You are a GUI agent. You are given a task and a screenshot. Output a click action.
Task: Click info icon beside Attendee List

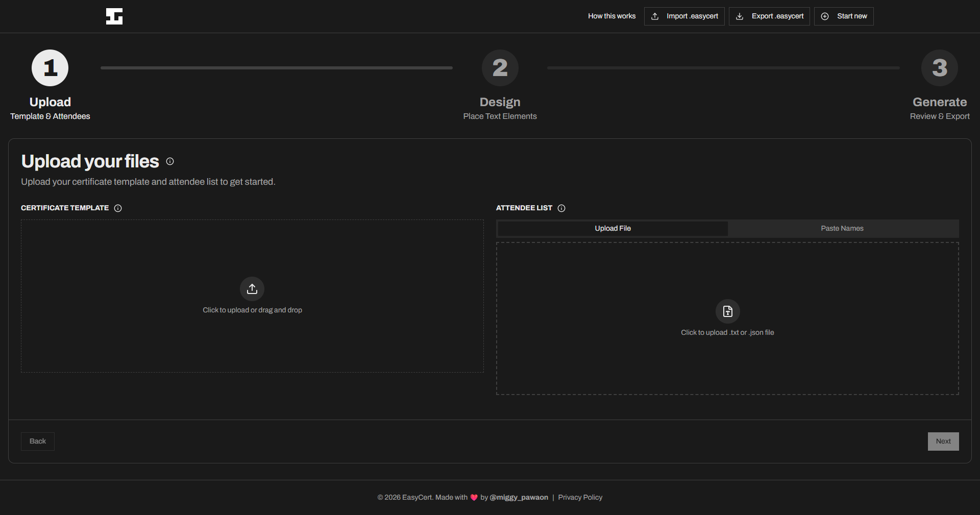[x=561, y=208]
